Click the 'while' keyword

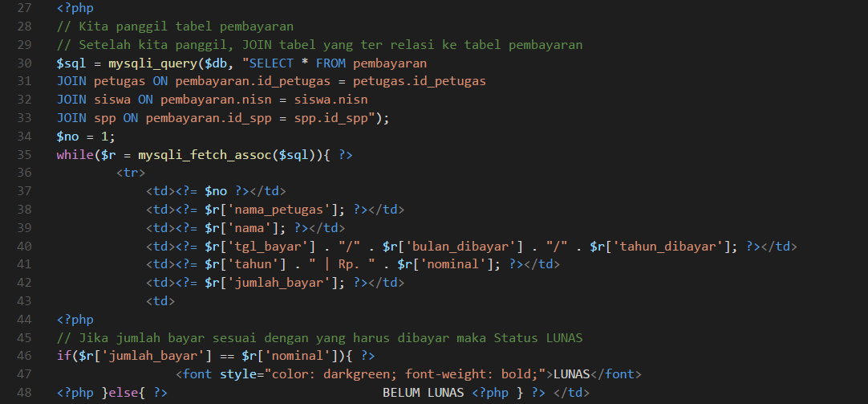[75, 155]
